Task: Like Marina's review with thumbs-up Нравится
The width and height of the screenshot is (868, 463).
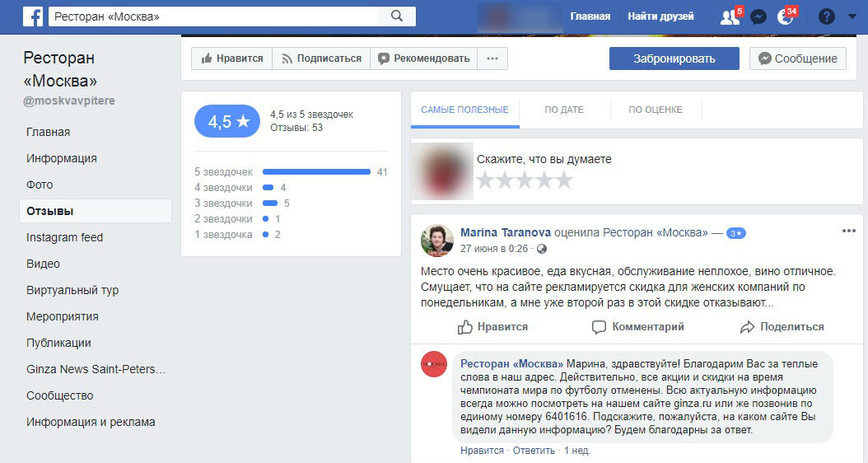Action: click(492, 327)
